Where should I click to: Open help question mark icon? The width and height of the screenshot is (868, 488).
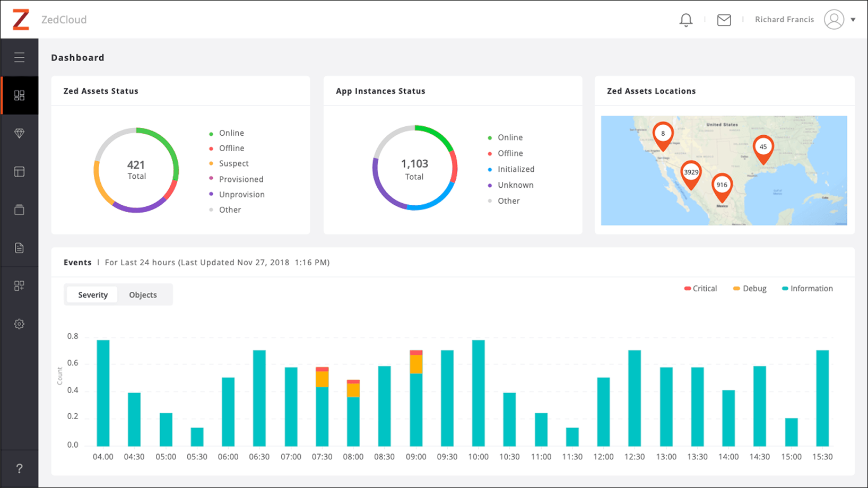19,468
